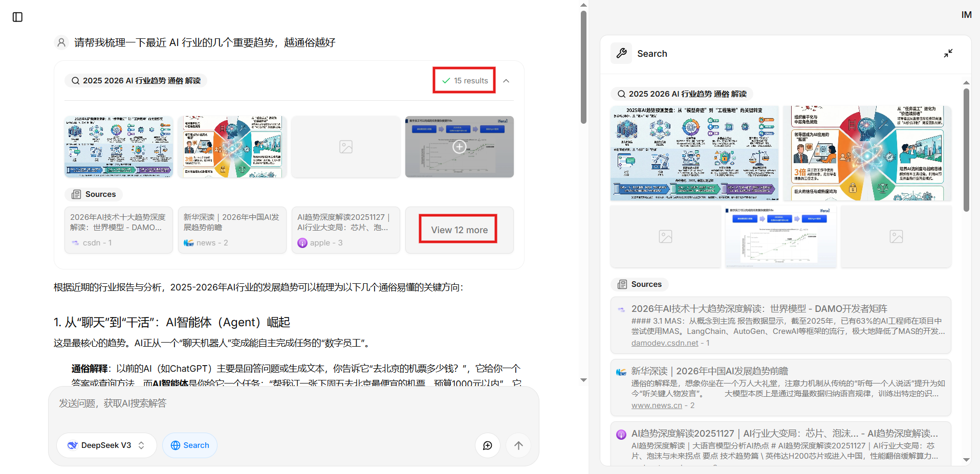The width and height of the screenshot is (980, 474).
Task: Click the globe icon in the Search button
Action: 176,445
